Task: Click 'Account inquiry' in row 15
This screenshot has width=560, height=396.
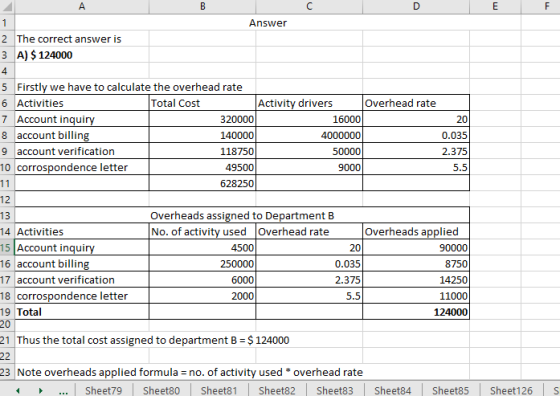Action: (82, 248)
